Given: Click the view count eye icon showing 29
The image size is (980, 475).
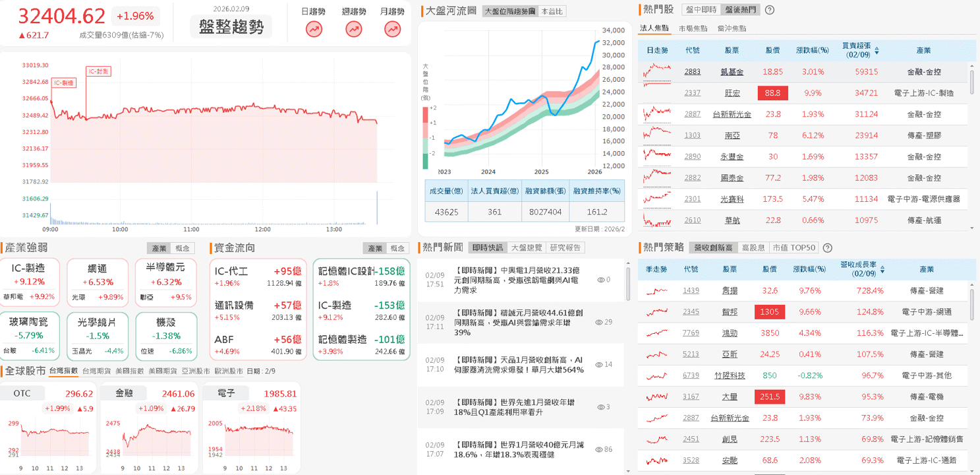Looking at the screenshot, I should (x=599, y=323).
